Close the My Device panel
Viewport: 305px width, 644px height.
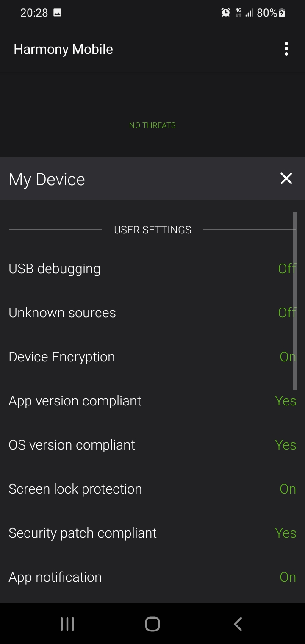click(x=286, y=179)
